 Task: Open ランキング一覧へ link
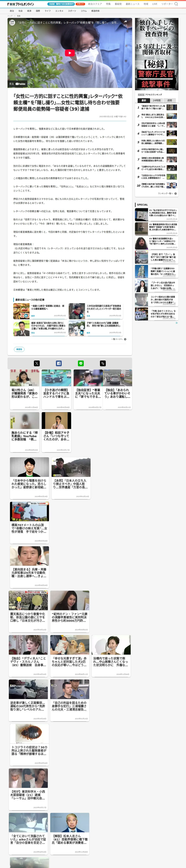click(x=167, y=193)
